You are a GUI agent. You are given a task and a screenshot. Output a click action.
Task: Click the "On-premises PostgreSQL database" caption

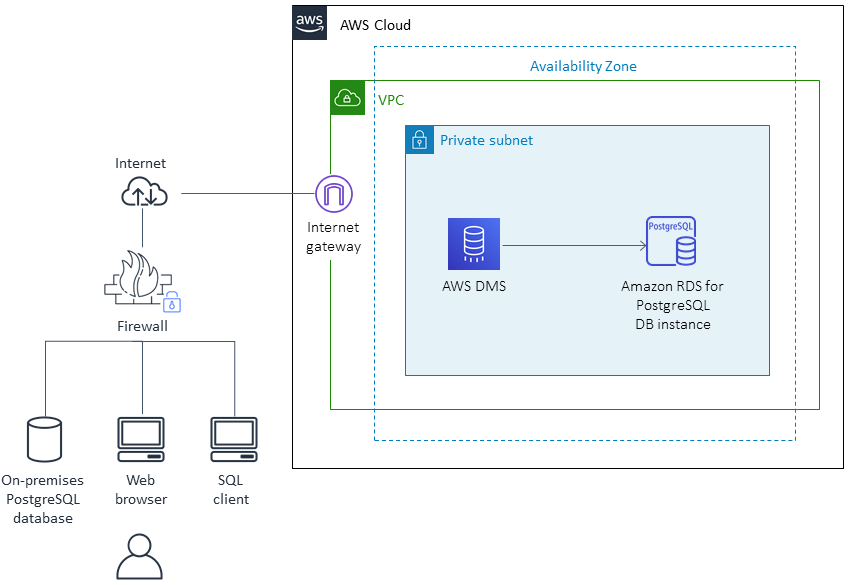point(43,499)
